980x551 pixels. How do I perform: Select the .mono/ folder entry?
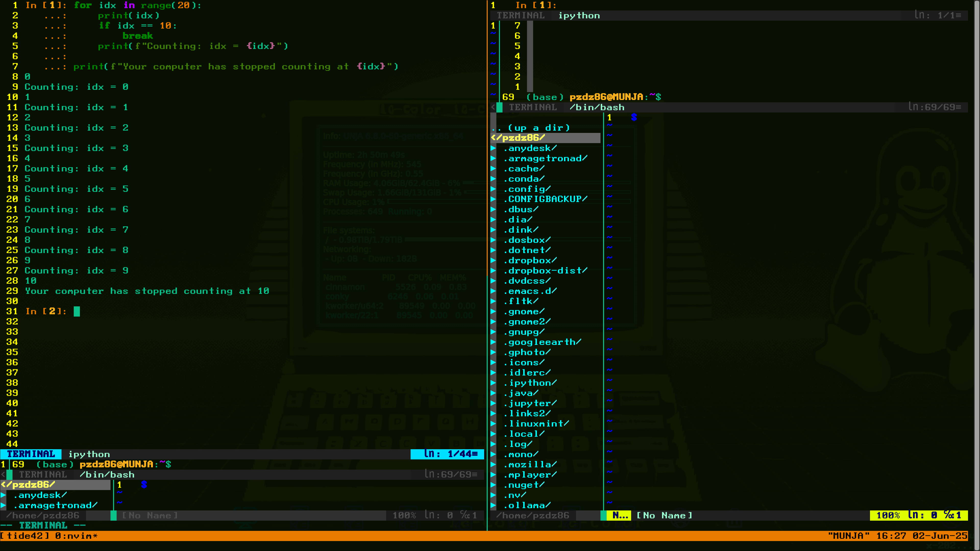point(521,454)
